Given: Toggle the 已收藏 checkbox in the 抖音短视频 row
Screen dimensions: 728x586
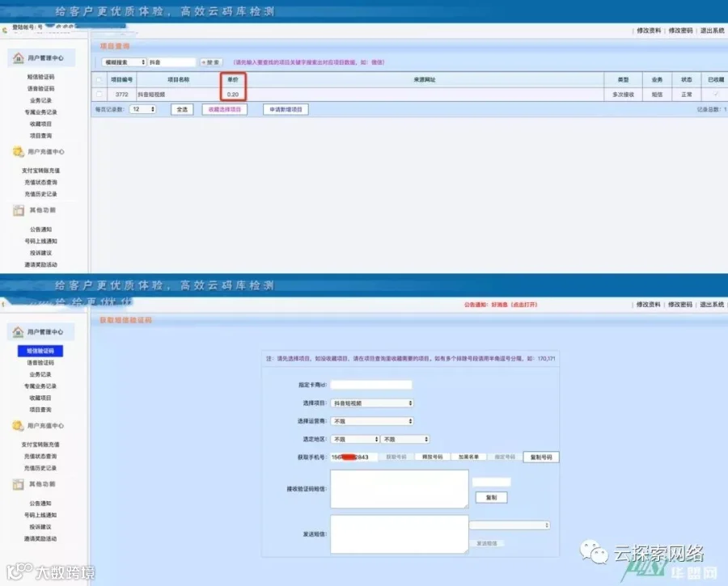Looking at the screenshot, I should (x=716, y=95).
